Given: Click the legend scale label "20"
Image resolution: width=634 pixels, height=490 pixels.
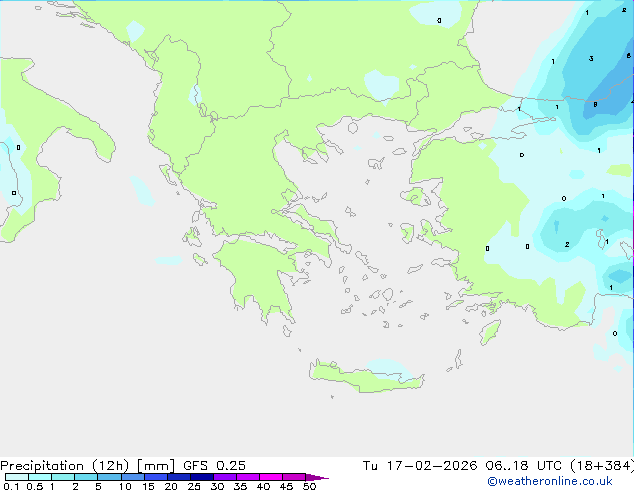Looking at the screenshot, I should click(x=171, y=486).
